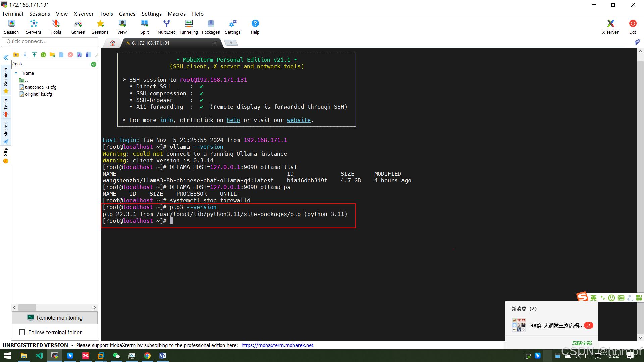Click 忽略全部 in the notification popup
This screenshot has width=644, height=362.
pyautogui.click(x=582, y=343)
